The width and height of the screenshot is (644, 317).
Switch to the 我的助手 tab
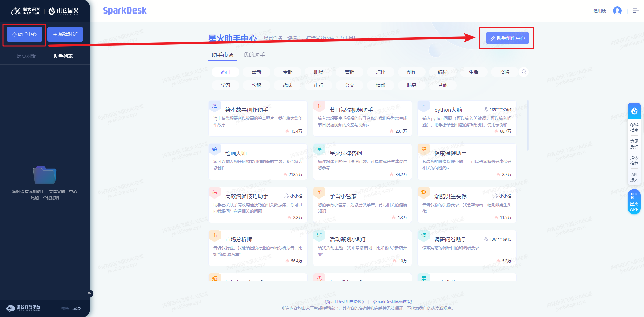(x=254, y=55)
